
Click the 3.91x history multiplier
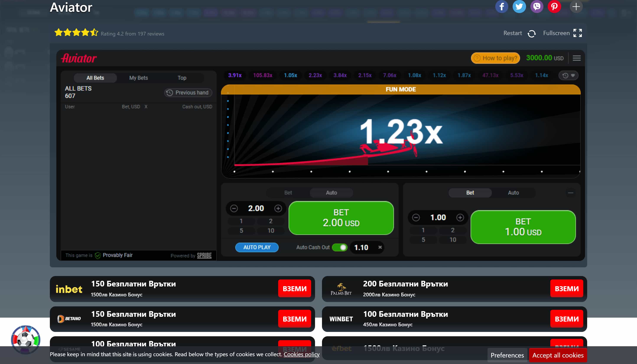coord(234,75)
